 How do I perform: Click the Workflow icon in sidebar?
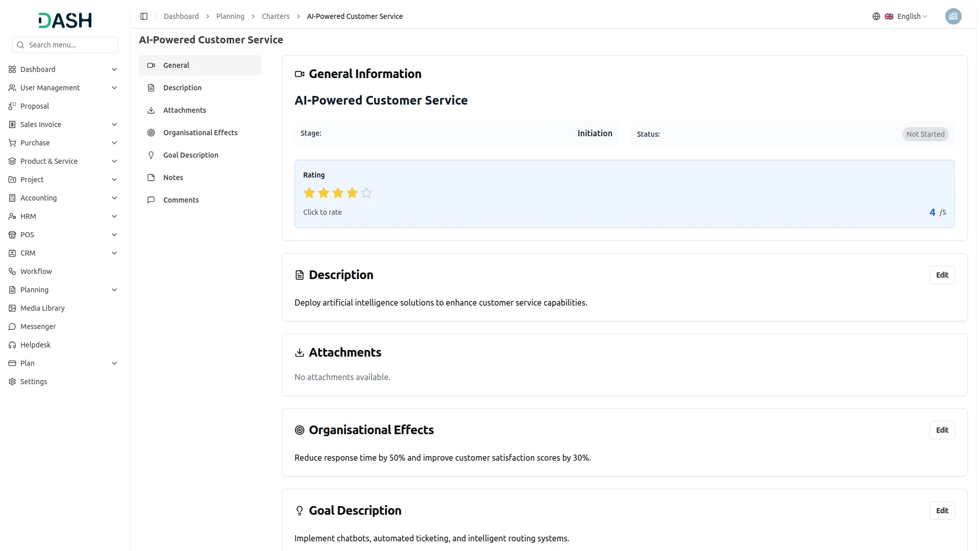click(x=12, y=271)
